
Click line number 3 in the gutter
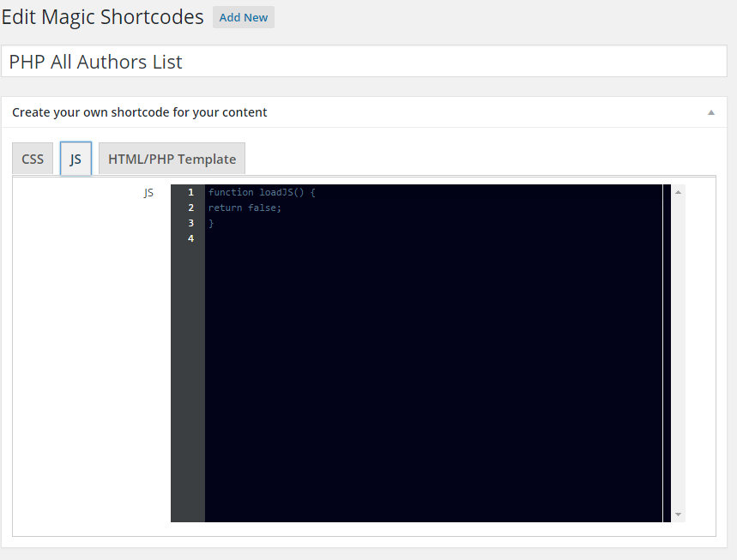point(190,223)
